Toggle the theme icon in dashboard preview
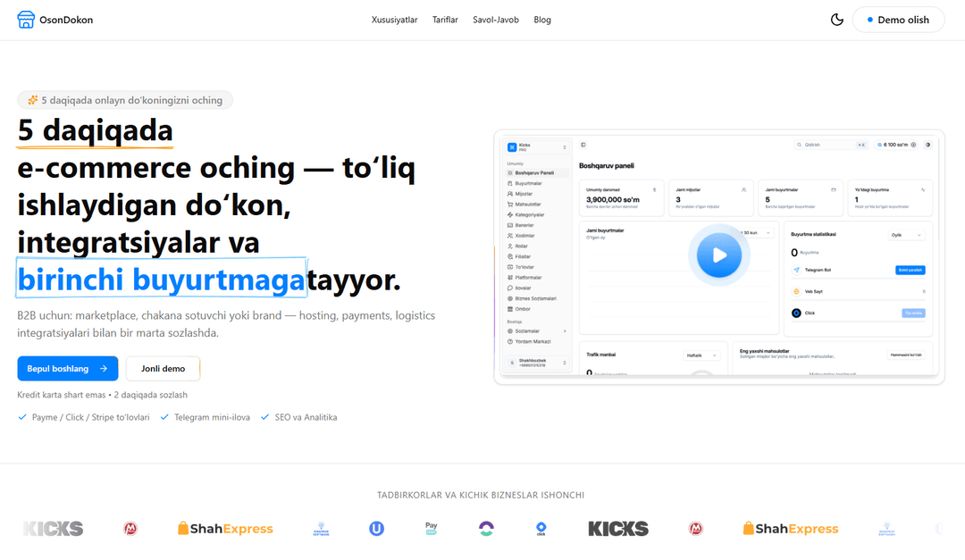Image resolution: width=965 pixels, height=560 pixels. 927,145
